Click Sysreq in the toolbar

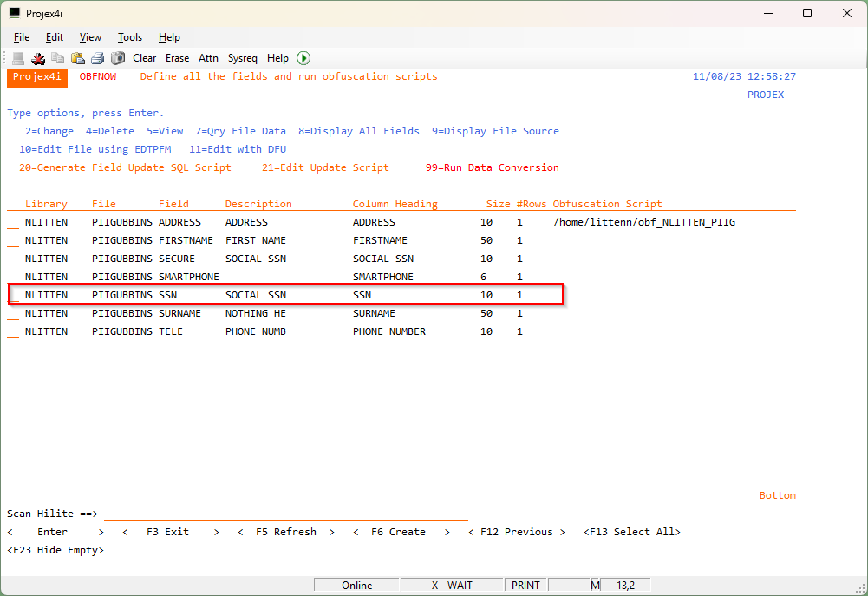[243, 58]
